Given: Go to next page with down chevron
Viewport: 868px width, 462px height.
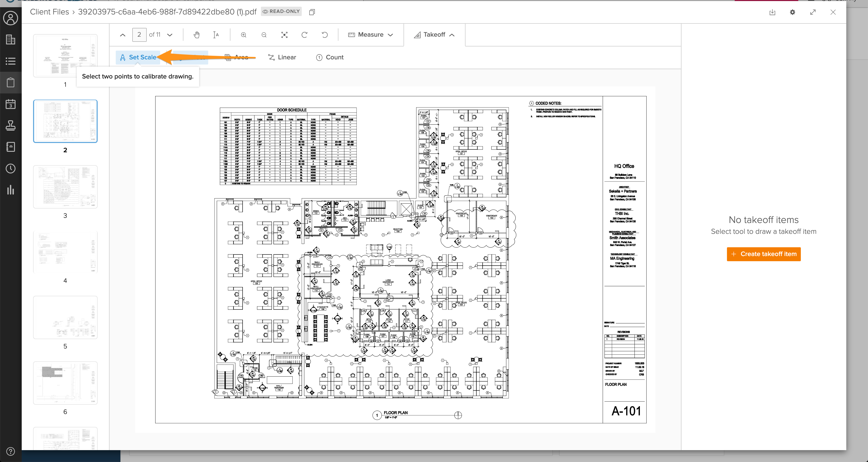Looking at the screenshot, I should coord(170,35).
